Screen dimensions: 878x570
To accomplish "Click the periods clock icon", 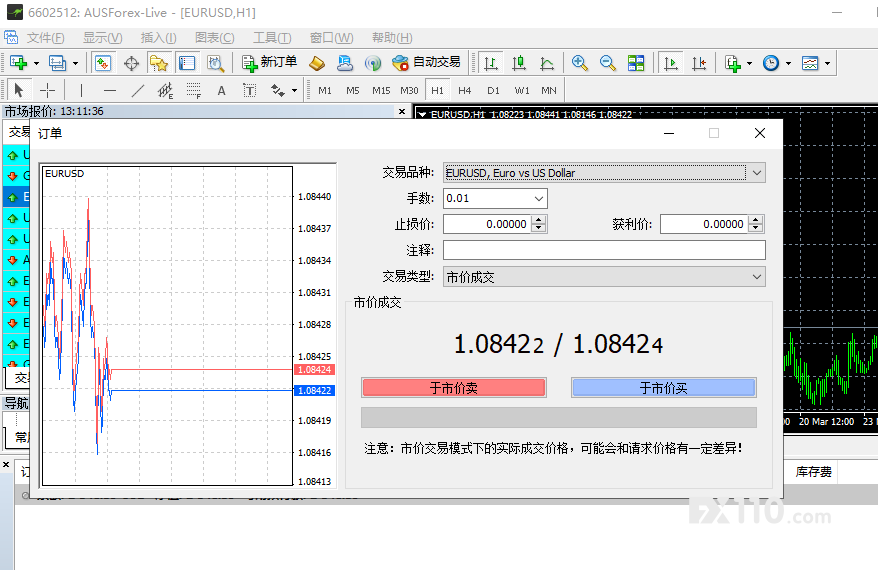I will 771,63.
